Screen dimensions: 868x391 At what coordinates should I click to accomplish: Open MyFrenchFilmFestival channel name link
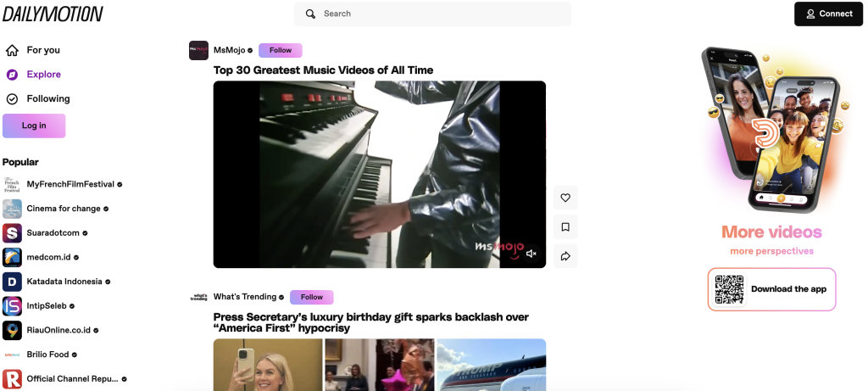tap(70, 184)
